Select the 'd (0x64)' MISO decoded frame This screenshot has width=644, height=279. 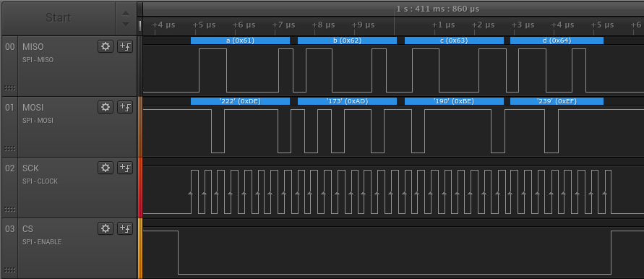(557, 40)
